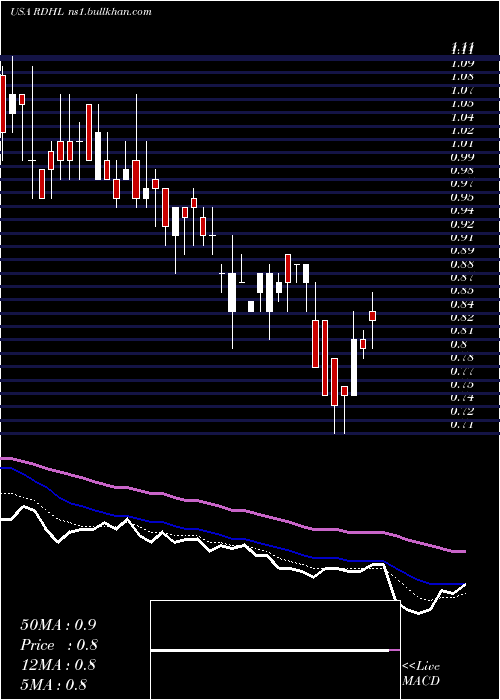Select the 0.97 price axis label
This screenshot has width=500, height=700.
[462, 183]
